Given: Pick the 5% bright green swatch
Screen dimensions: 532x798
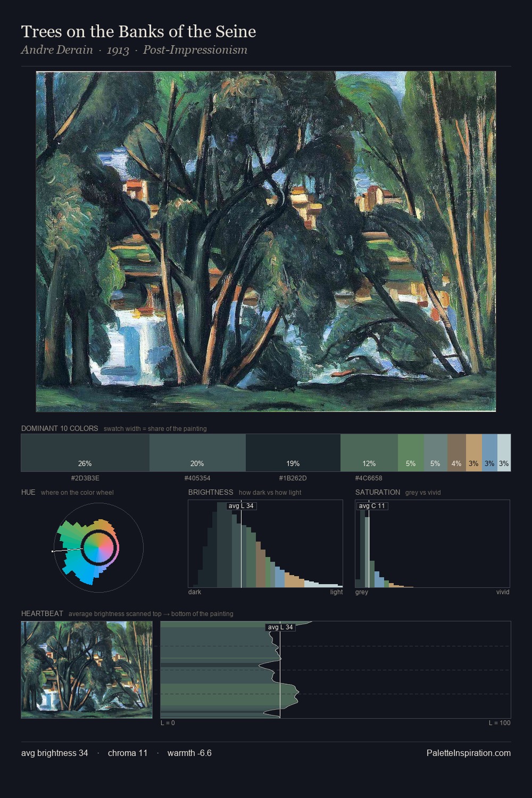Looking at the screenshot, I should click(x=411, y=452).
